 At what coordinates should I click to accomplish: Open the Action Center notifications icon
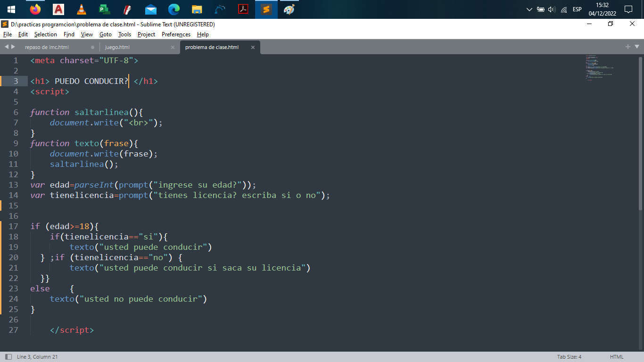[628, 9]
